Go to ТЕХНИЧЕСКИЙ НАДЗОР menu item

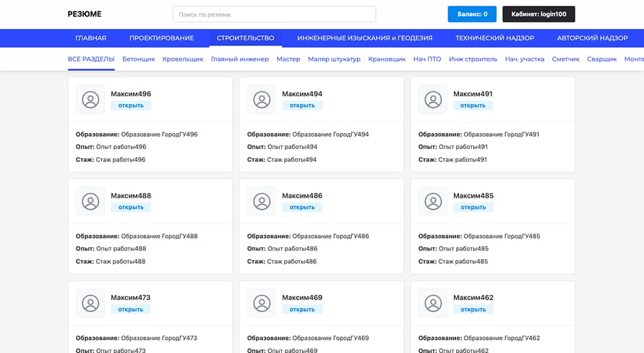tap(494, 38)
